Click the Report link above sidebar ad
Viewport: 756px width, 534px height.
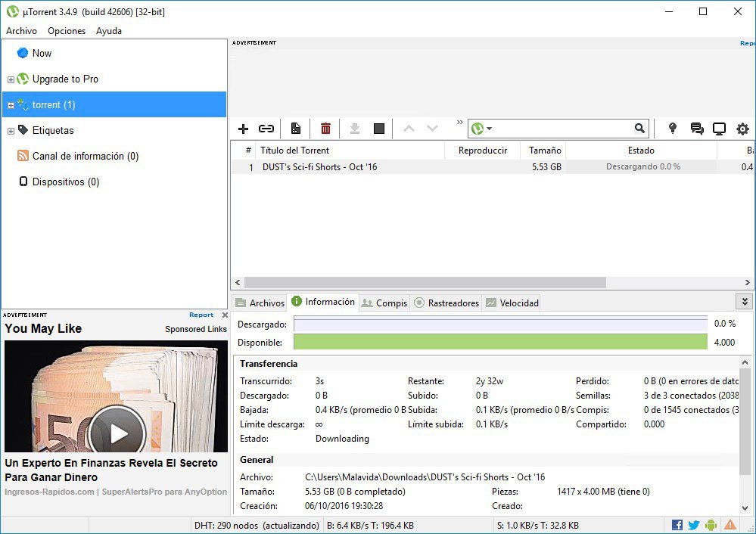(x=201, y=315)
